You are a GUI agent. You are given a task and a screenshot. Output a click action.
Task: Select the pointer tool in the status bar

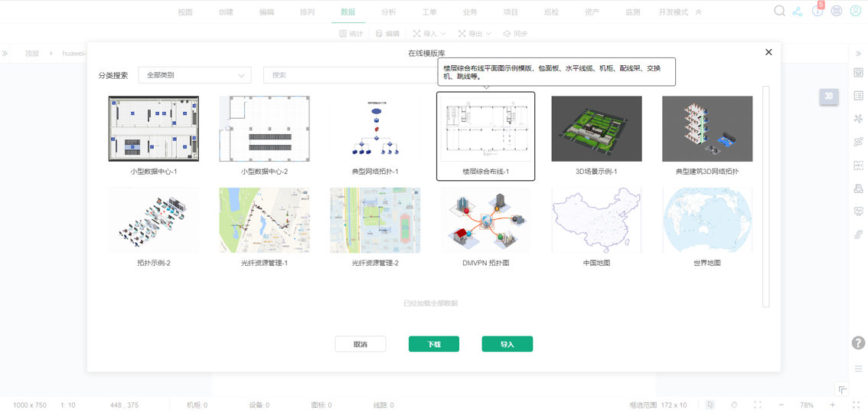[710, 405]
